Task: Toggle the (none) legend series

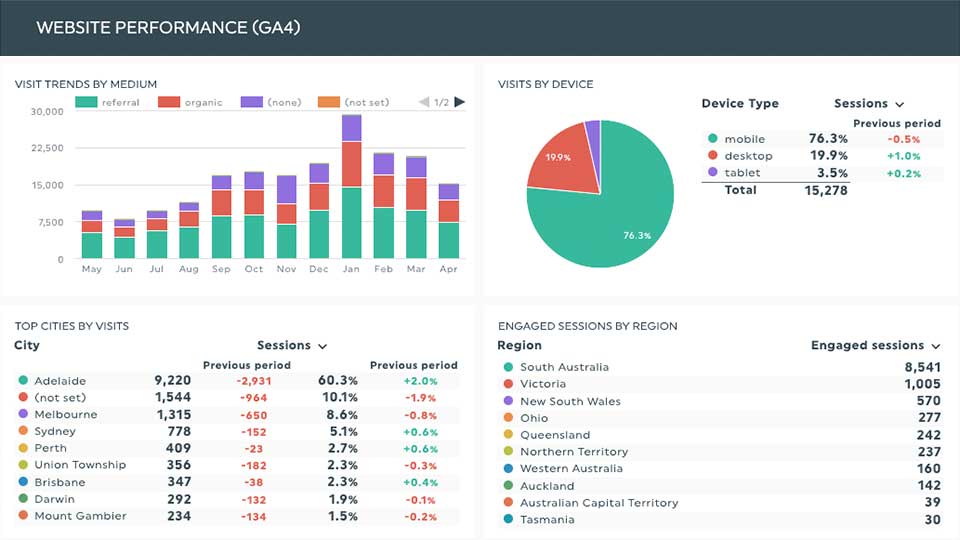Action: (x=271, y=102)
